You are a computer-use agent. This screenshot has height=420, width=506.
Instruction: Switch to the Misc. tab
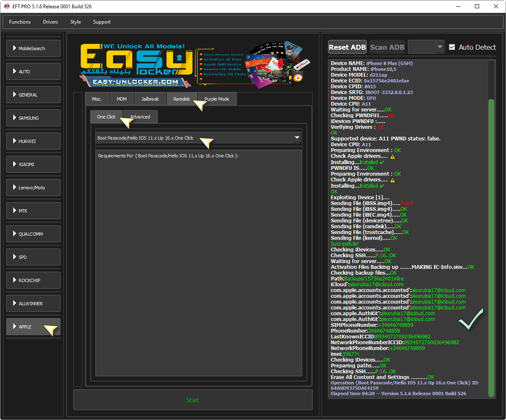[97, 99]
